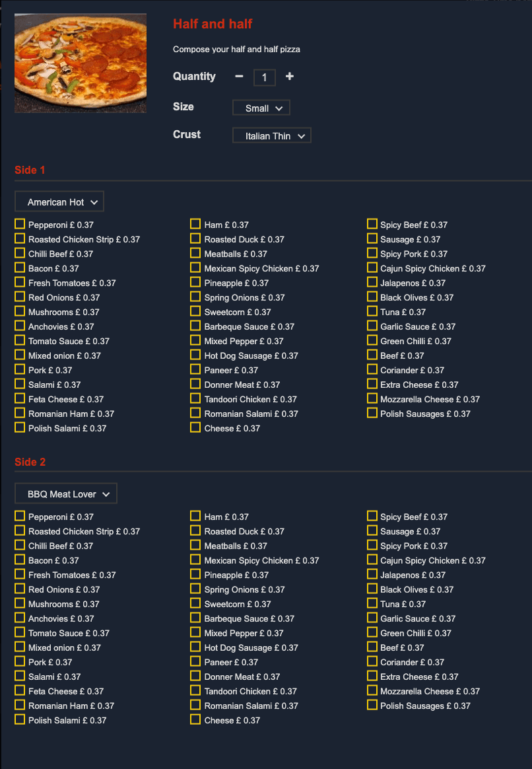Check Bacon topping under Side 2

click(x=20, y=560)
